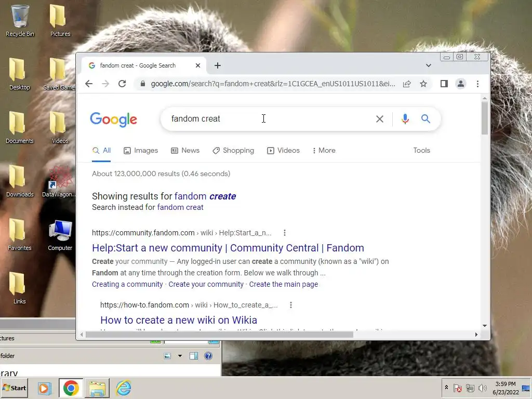
Task: Select the Favorites desktop folder
Action: point(19,235)
